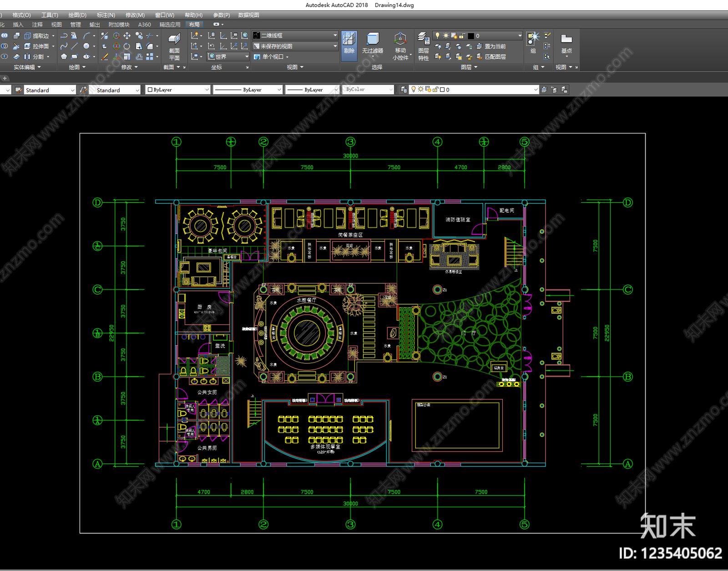Click the 拉伸面 extrude faces tool
The width and height of the screenshot is (728, 571).
(x=37, y=46)
